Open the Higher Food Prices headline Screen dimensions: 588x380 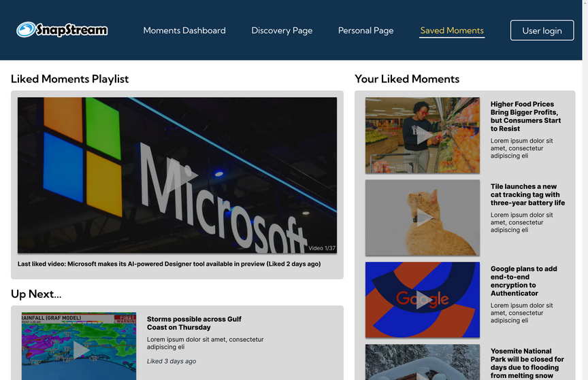525,116
